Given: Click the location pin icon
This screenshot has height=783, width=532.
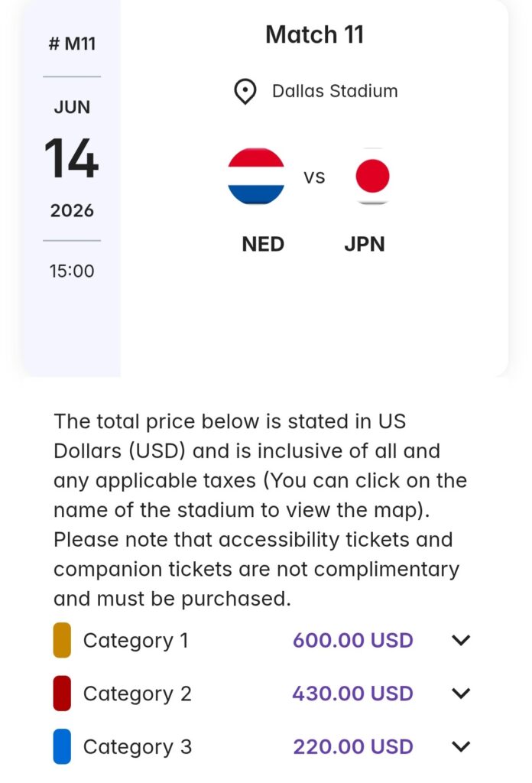Looking at the screenshot, I should tap(245, 92).
